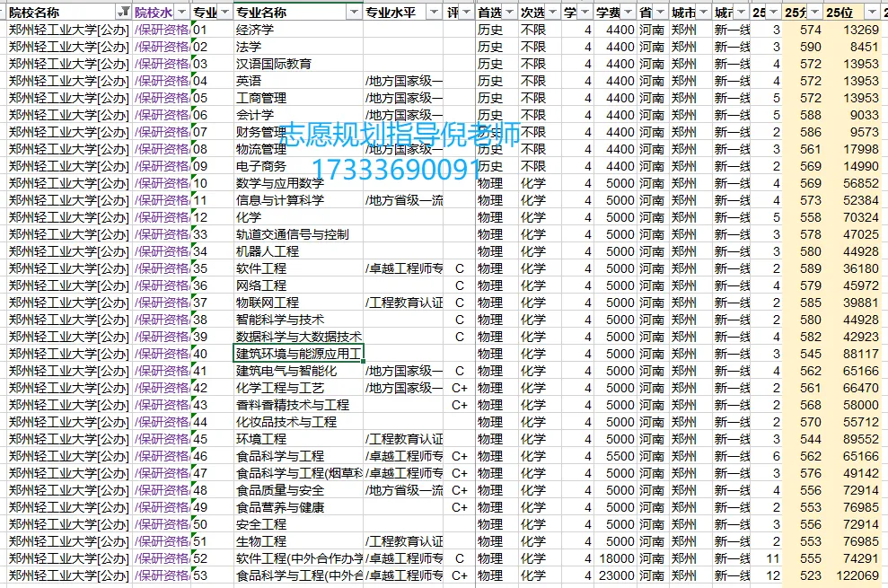Open the 省 column filter dropdown
The width and height of the screenshot is (888, 588).
[660, 13]
